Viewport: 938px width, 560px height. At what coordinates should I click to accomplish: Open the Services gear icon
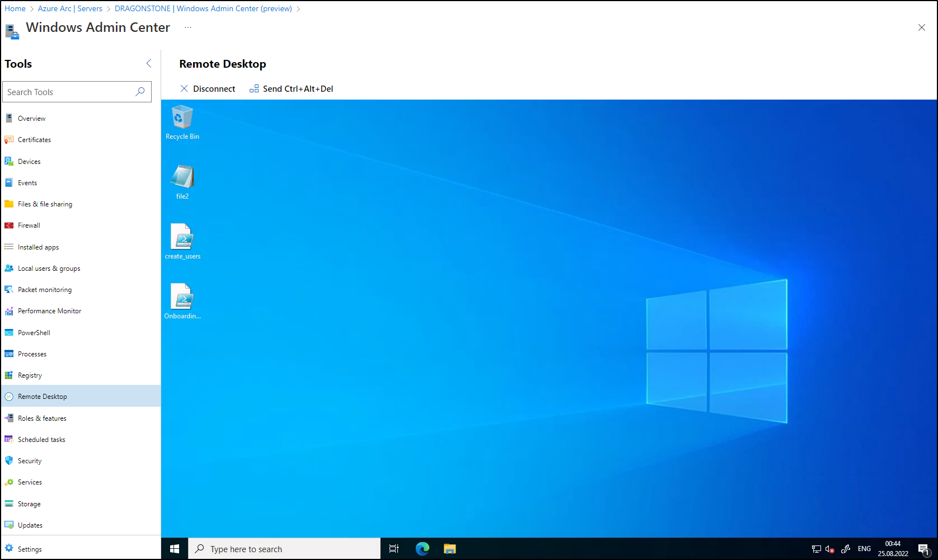9,482
